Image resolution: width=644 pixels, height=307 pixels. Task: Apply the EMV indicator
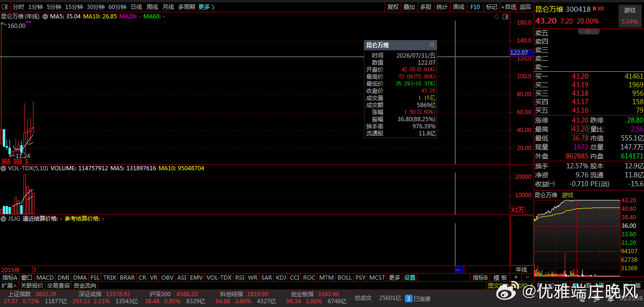[196, 278]
